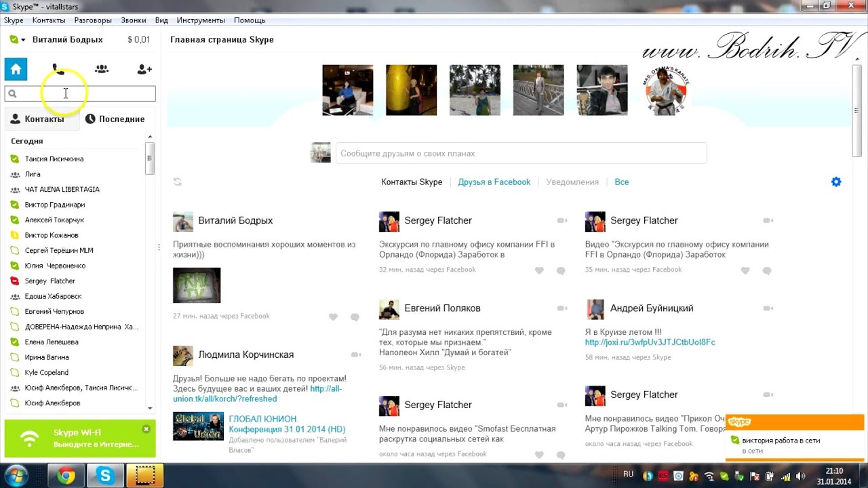
Task: Click video icon on Евгений Поляков post
Action: coord(562,308)
